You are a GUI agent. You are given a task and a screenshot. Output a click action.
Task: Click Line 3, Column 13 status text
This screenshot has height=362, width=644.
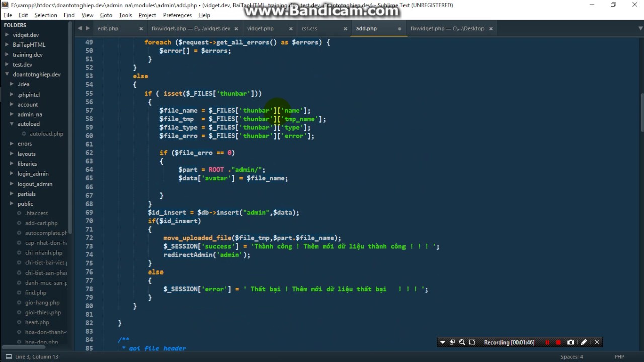pyautogui.click(x=37, y=357)
